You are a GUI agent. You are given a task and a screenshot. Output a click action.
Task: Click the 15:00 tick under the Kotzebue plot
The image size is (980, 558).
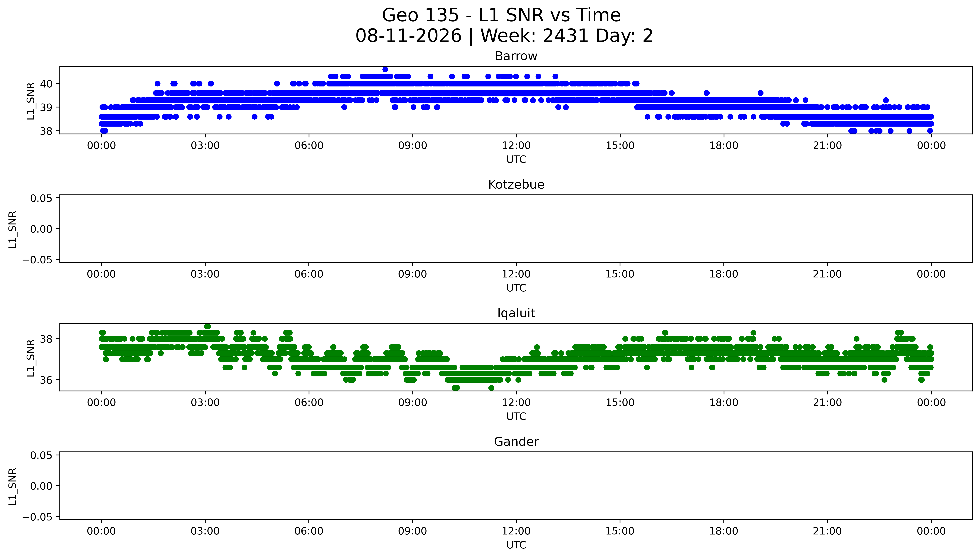(x=620, y=274)
